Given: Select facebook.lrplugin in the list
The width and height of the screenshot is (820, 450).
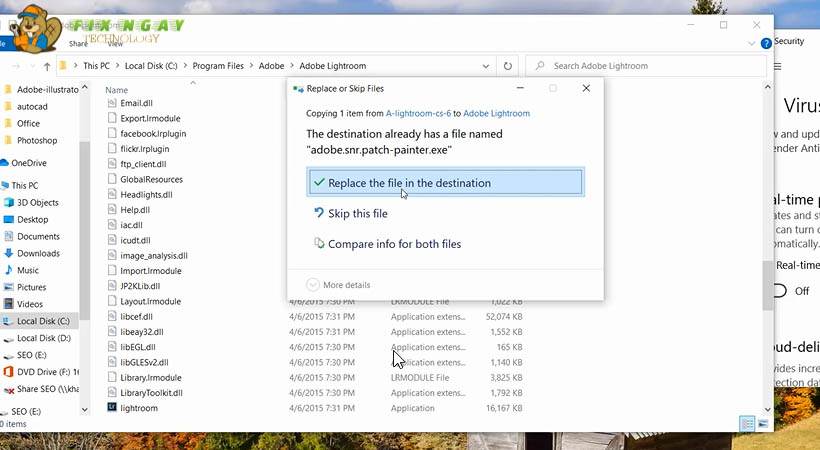Looking at the screenshot, I should [x=153, y=133].
